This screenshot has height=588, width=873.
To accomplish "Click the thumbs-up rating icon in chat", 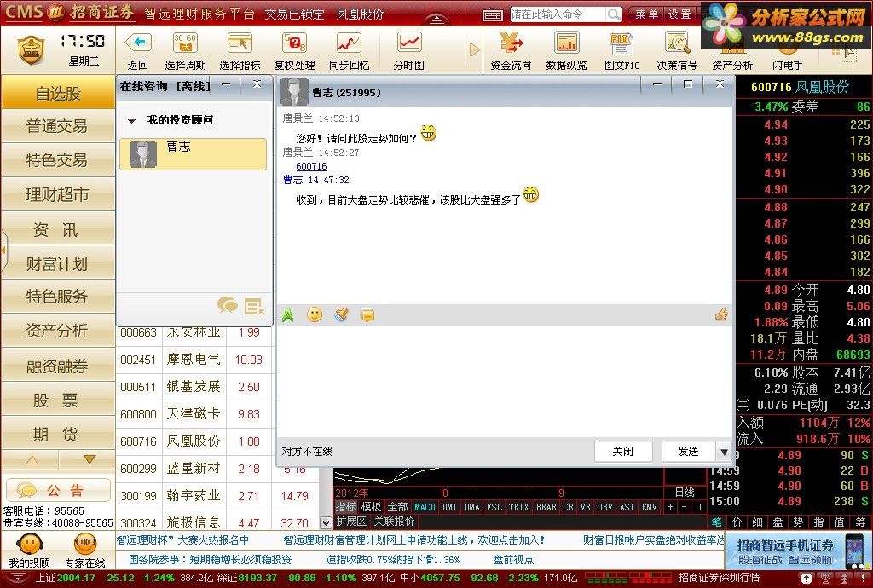I will (721, 314).
